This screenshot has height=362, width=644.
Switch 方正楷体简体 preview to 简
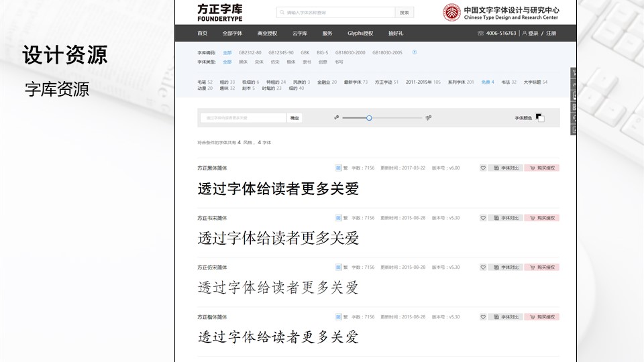click(x=338, y=317)
